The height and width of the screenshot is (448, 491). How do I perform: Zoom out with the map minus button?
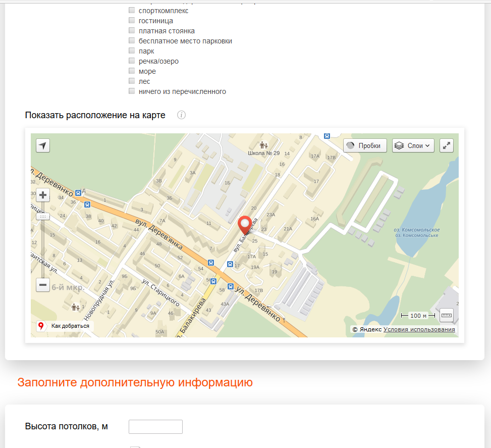coord(43,285)
